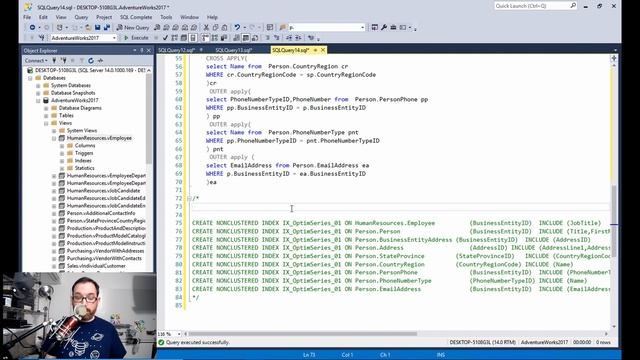Open the Tools menu

pos(166,17)
